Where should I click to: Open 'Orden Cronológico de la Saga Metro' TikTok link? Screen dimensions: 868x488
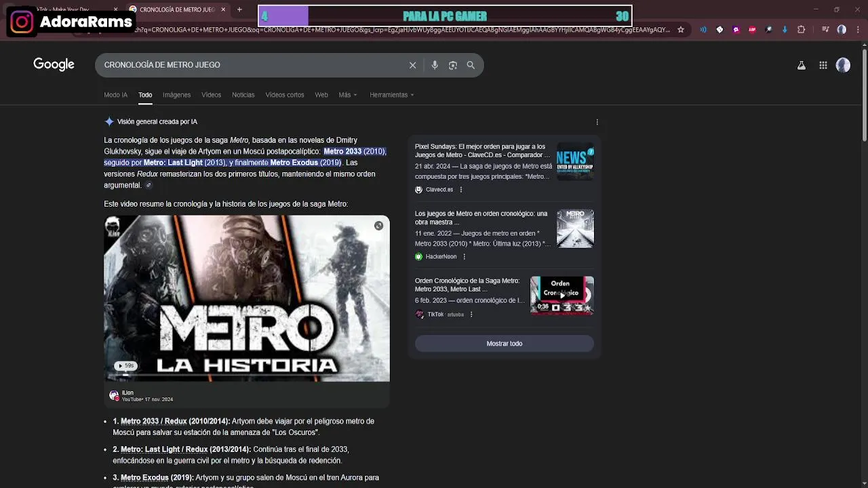[x=467, y=285]
